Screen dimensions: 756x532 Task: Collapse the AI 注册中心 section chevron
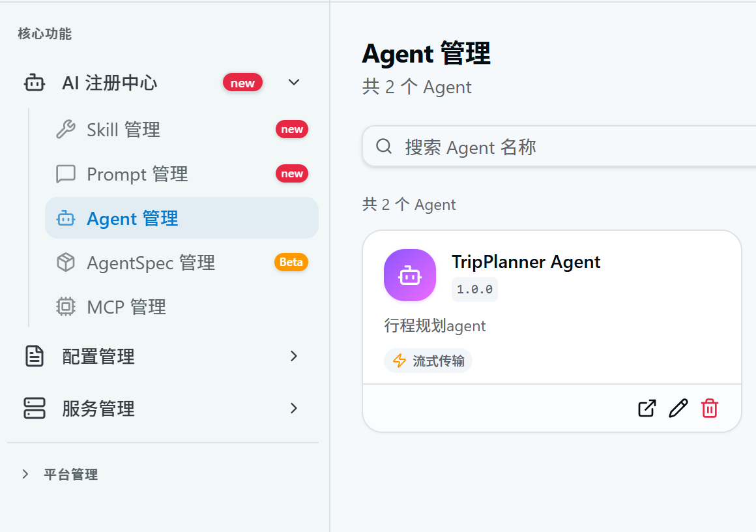[294, 83]
